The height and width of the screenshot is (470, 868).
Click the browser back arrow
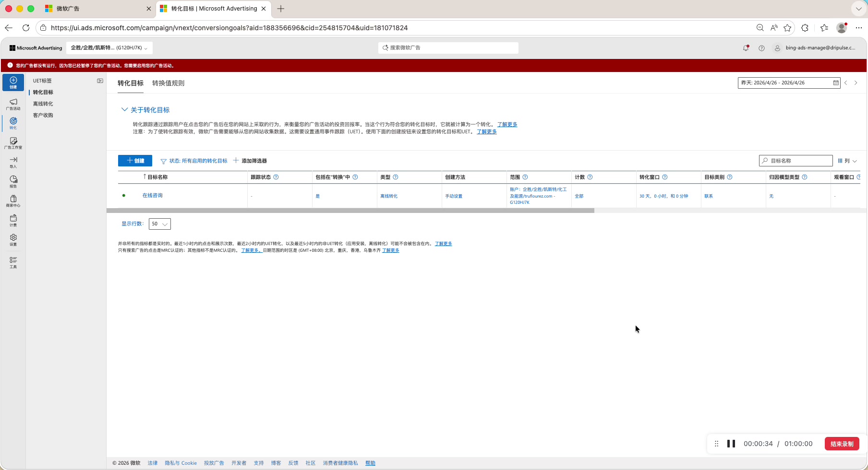[x=9, y=28]
